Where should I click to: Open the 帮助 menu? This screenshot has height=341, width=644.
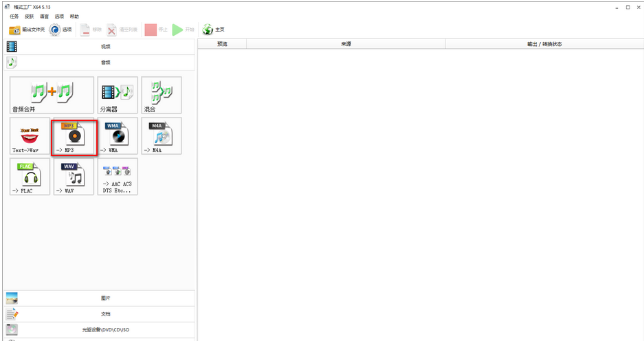74,16
